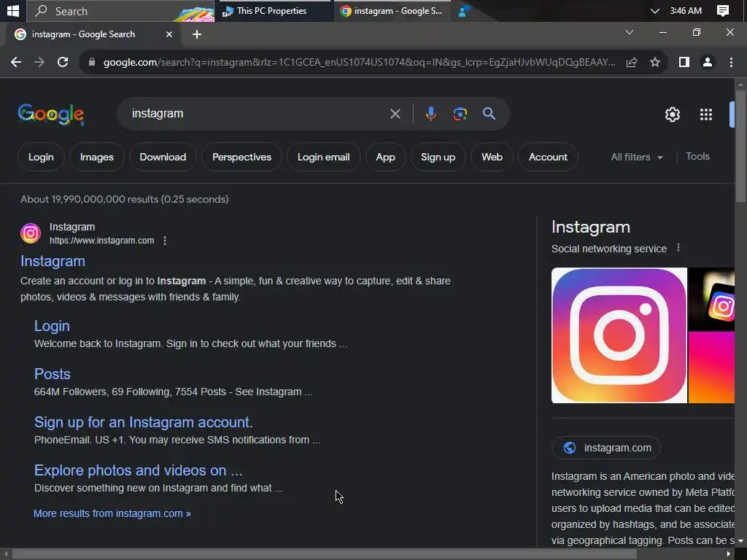Open more options beside Social networking service
This screenshot has width=747, height=560.
[x=678, y=248]
